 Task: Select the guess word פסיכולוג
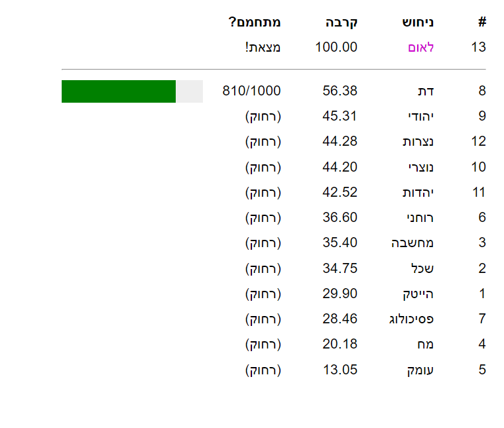click(411, 319)
